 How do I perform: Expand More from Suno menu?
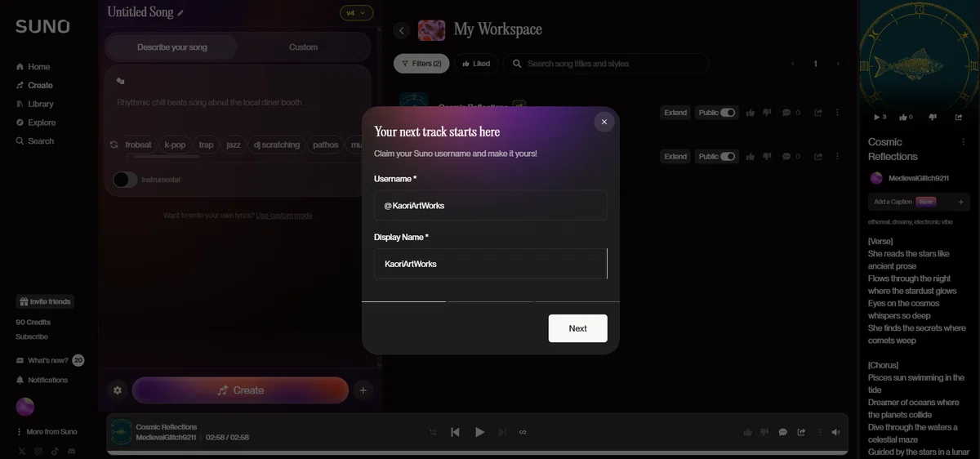tap(47, 432)
